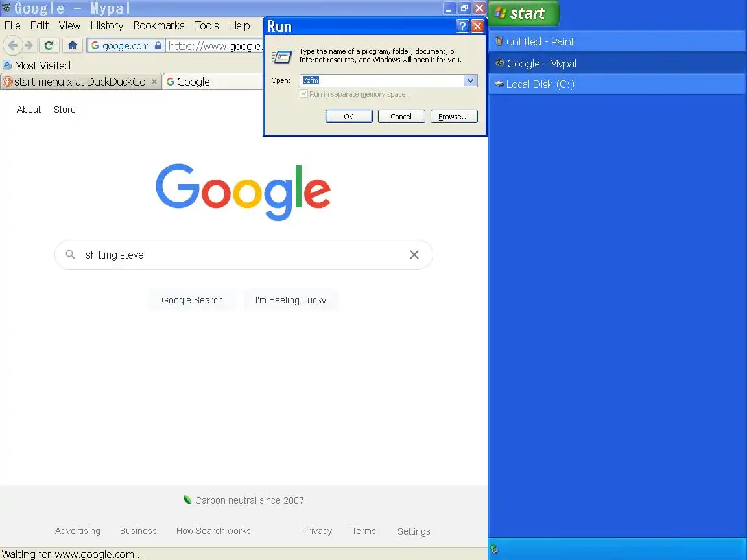Viewport: 747px width, 560px height.
Task: Switch to untitled - Paint taskbar item
Action: 617,41
